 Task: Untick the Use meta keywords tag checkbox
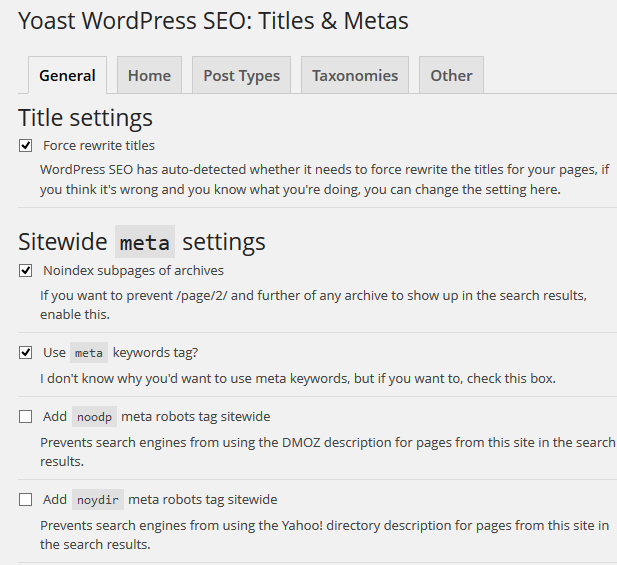pyautogui.click(x=26, y=353)
